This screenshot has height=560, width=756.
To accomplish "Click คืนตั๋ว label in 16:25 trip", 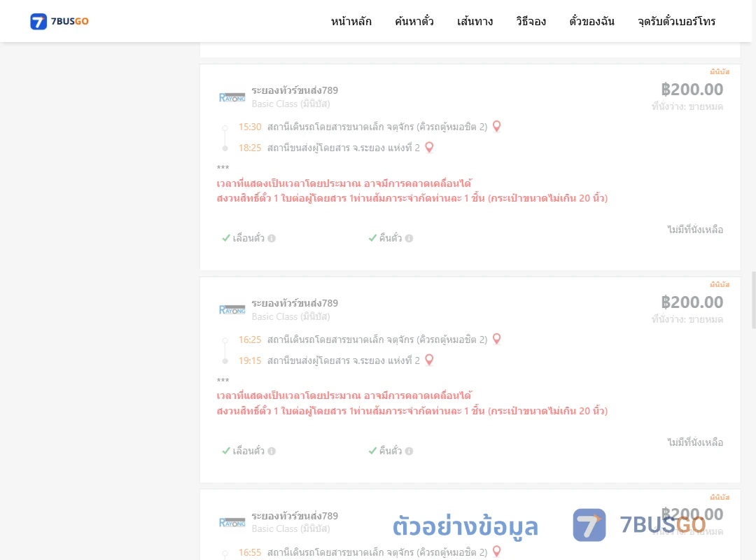I will tap(390, 451).
